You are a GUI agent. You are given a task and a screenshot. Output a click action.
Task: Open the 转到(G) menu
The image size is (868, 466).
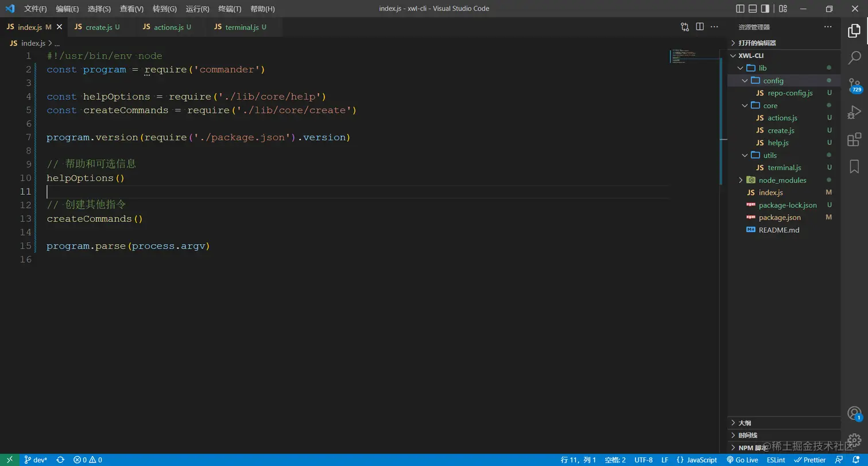coord(165,9)
